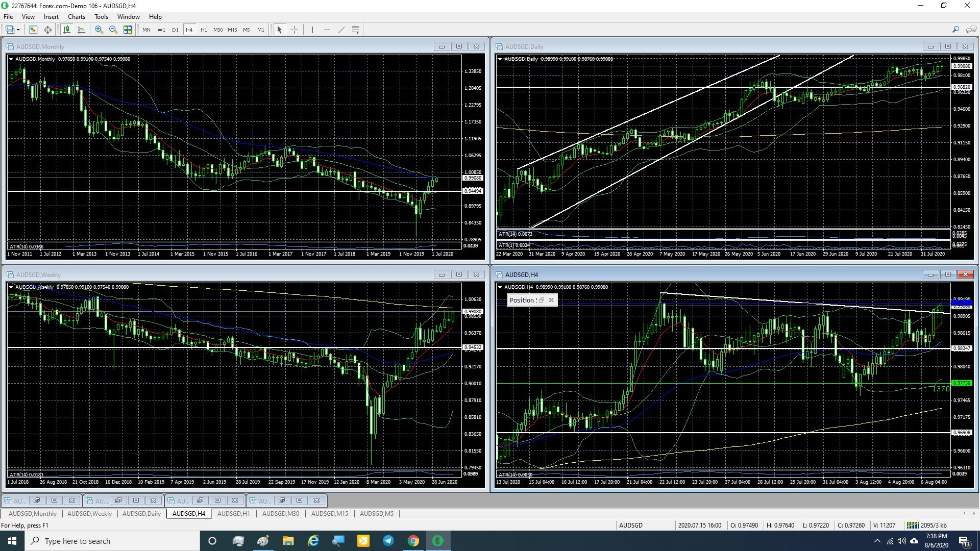Switch to the AUDSGD,M5 tab
Screen dimensions: 980x551
click(377, 514)
